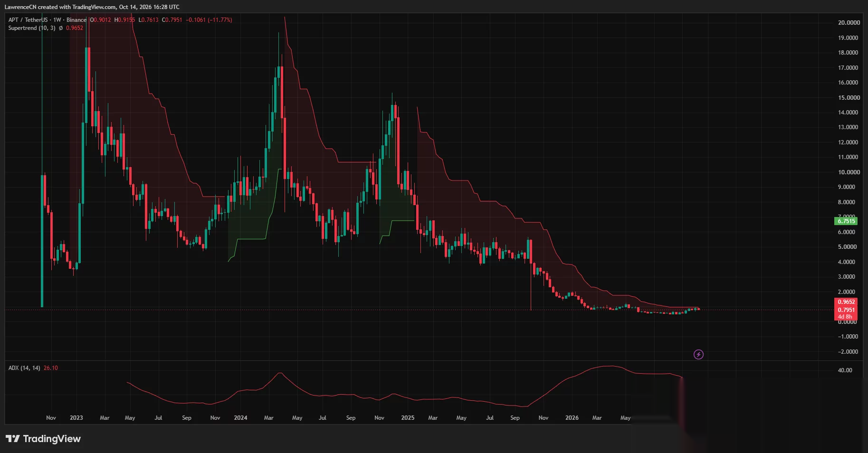This screenshot has height=453, width=868.
Task: Click the change -0.1061 (-11.77%) text
Action: click(209, 20)
